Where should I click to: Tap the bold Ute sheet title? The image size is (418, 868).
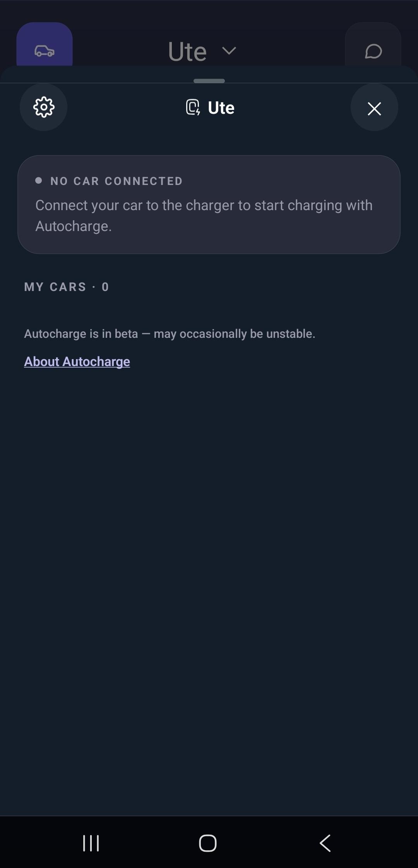(221, 108)
